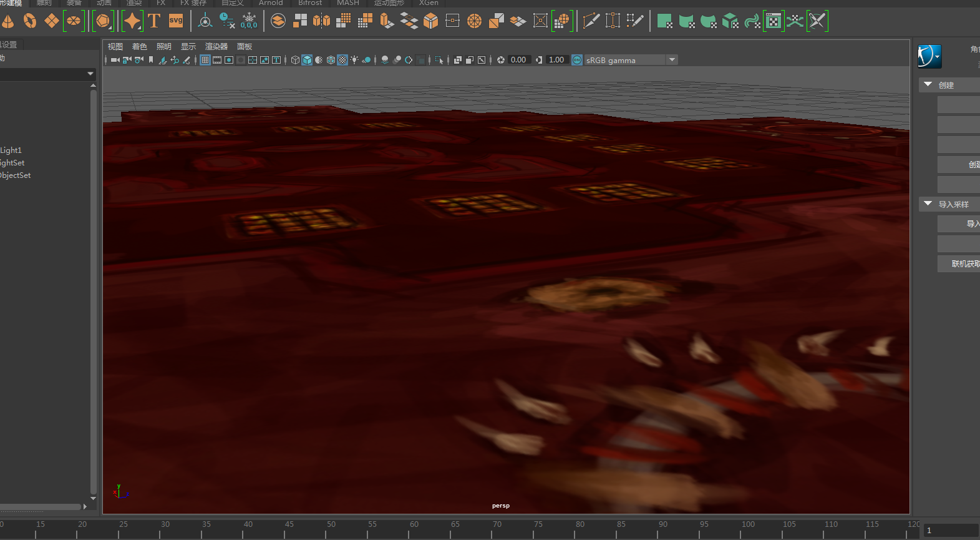Open the 着色 viewport menu
The width and height of the screenshot is (980, 540).
139,47
